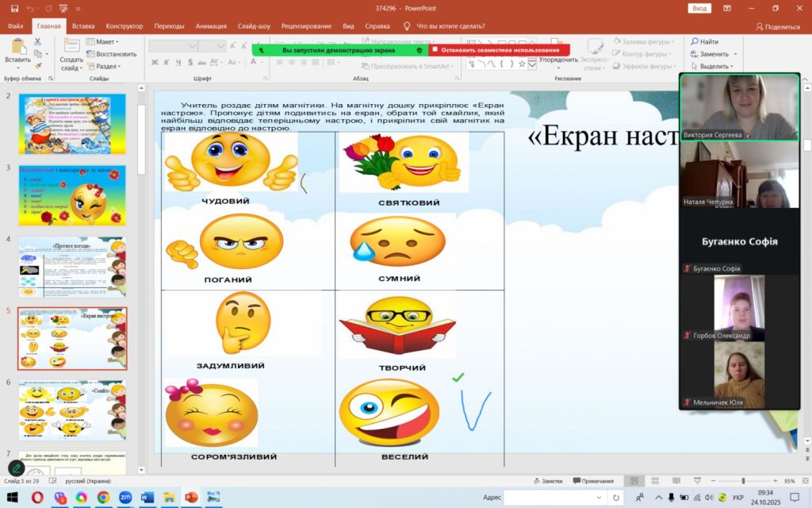Open the Заменить dropdown arrow
The height and width of the screenshot is (508, 812).
pyautogui.click(x=735, y=54)
